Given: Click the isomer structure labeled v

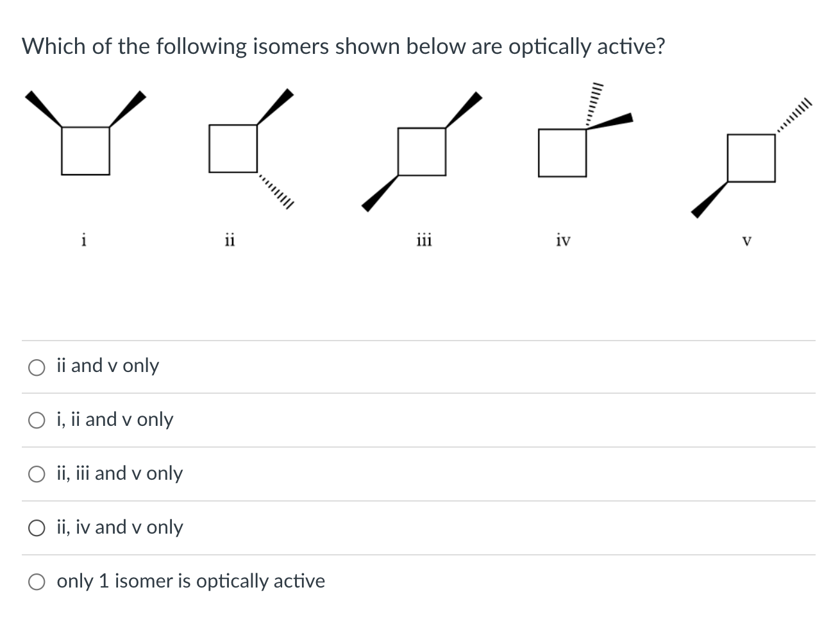Looking at the screenshot, I should 750,157.
